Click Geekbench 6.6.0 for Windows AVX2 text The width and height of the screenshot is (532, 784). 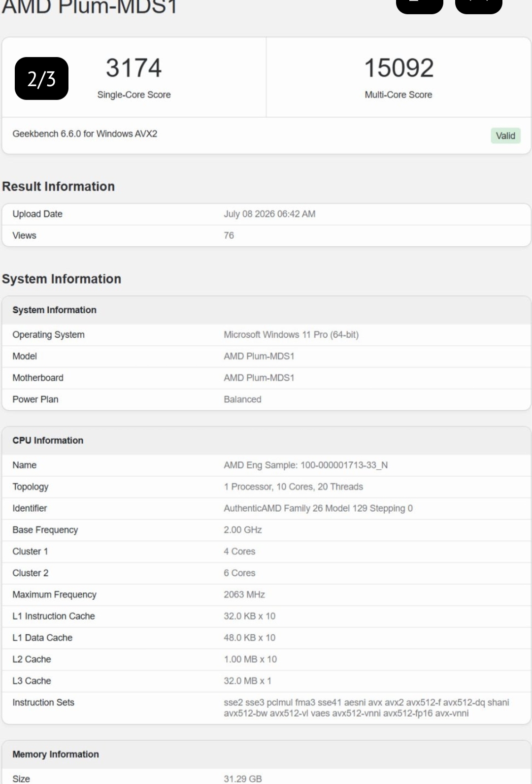(85, 134)
